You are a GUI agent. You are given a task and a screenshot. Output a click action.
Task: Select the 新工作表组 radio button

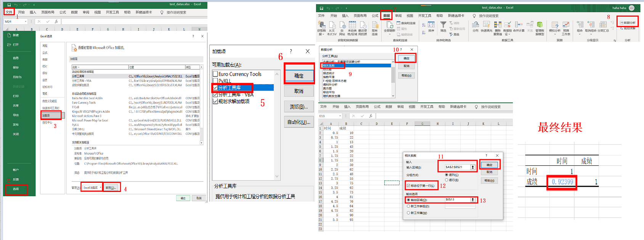[x=408, y=206]
